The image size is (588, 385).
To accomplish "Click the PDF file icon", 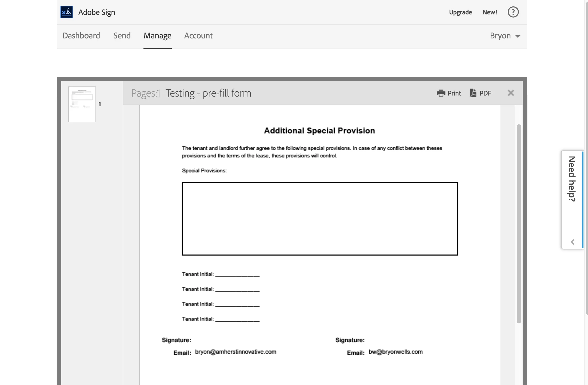I will coord(473,93).
